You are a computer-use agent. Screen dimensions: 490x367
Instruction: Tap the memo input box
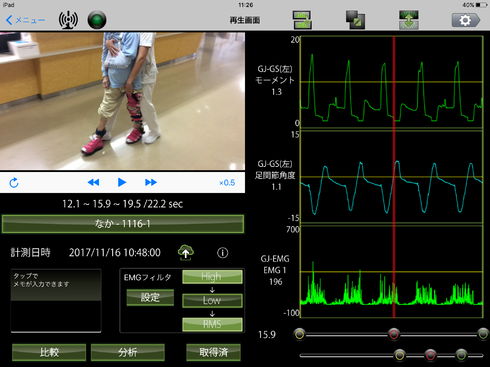click(x=56, y=301)
